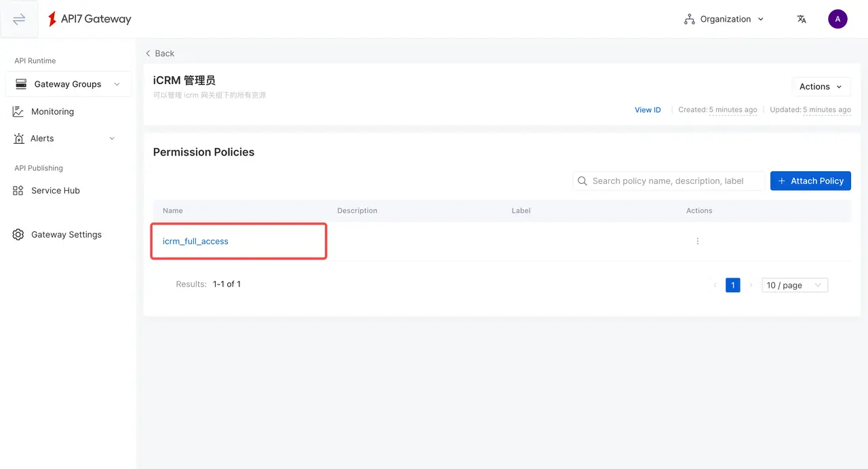
Task: Open the Organization dropdown menu
Action: point(724,19)
